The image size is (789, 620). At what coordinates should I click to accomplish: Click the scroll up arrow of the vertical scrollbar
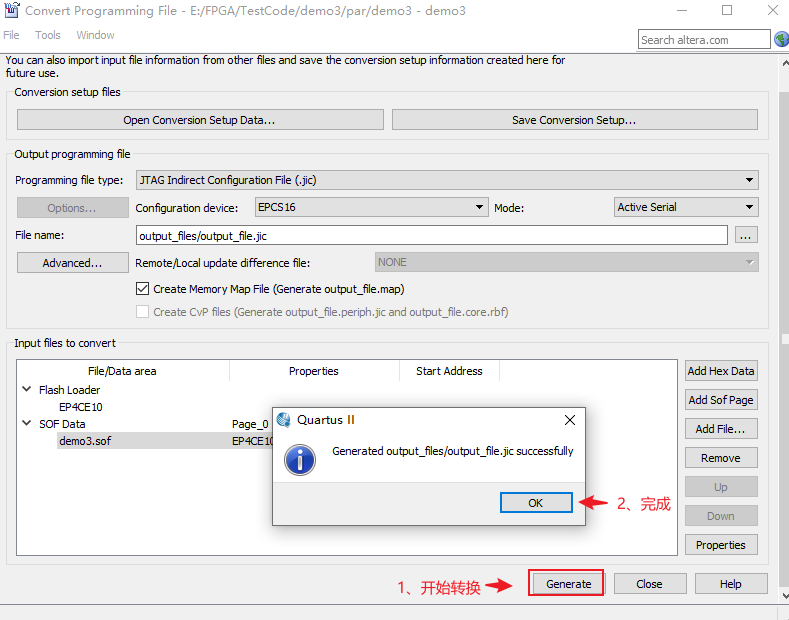click(x=784, y=63)
